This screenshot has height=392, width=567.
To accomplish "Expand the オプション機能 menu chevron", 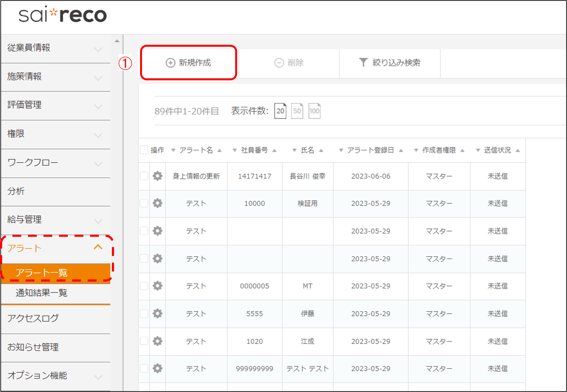I will 98,377.
